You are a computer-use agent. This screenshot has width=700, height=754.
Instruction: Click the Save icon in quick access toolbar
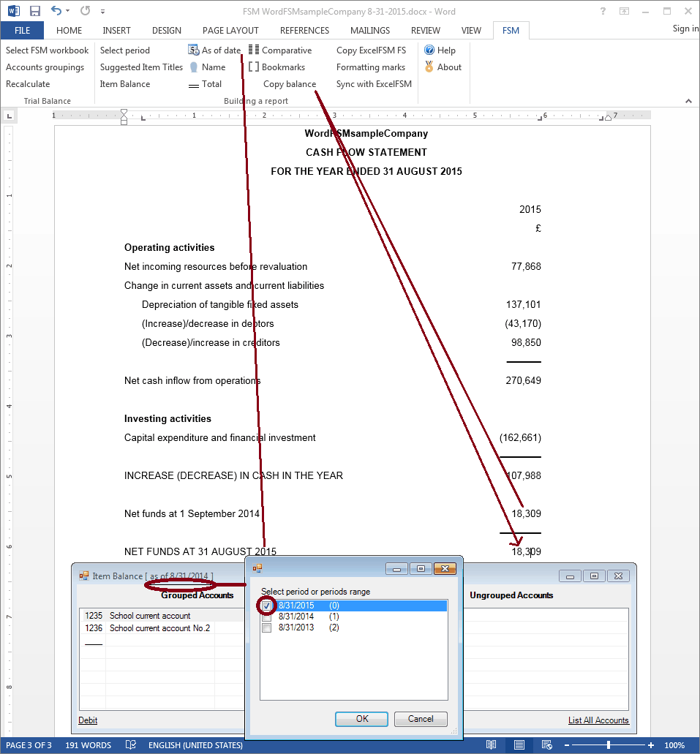click(34, 11)
